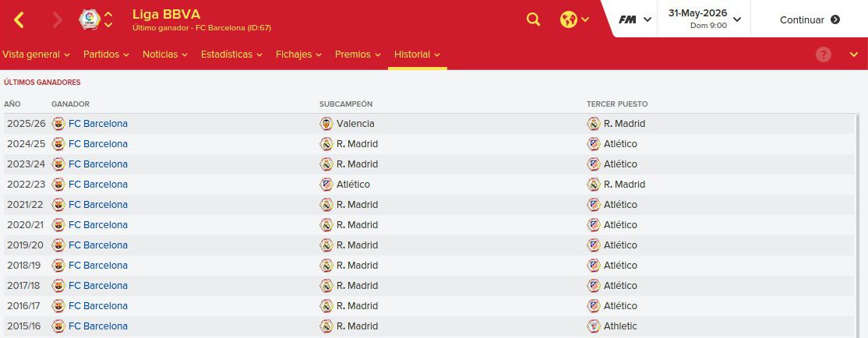Open the Premios menu
The height and width of the screenshot is (338, 868).
[x=358, y=55]
